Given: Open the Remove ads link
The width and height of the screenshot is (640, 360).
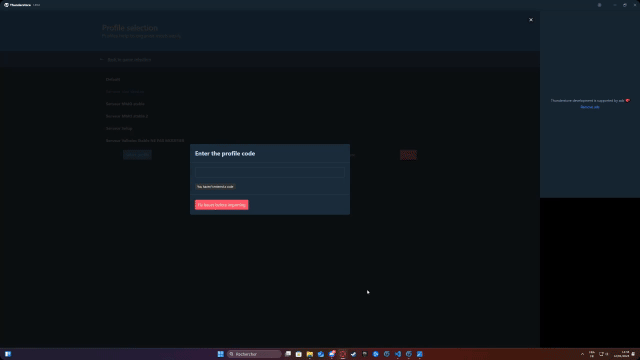Looking at the screenshot, I should [x=590, y=107].
